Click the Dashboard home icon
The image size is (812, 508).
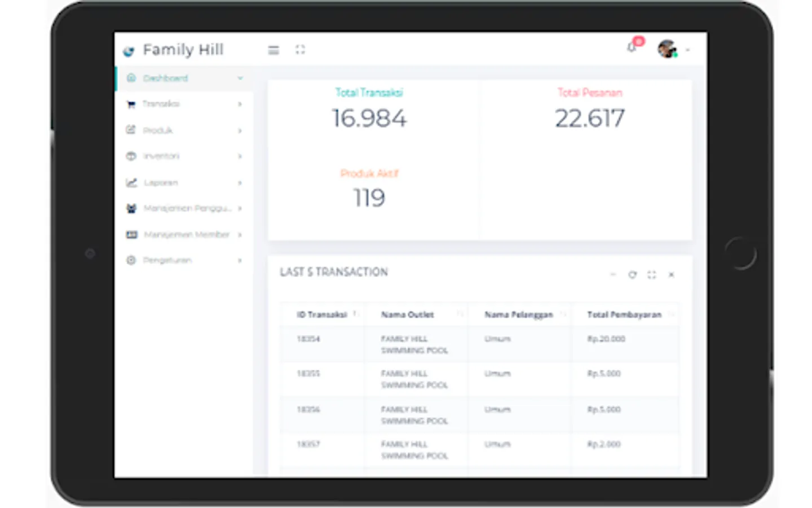[131, 78]
